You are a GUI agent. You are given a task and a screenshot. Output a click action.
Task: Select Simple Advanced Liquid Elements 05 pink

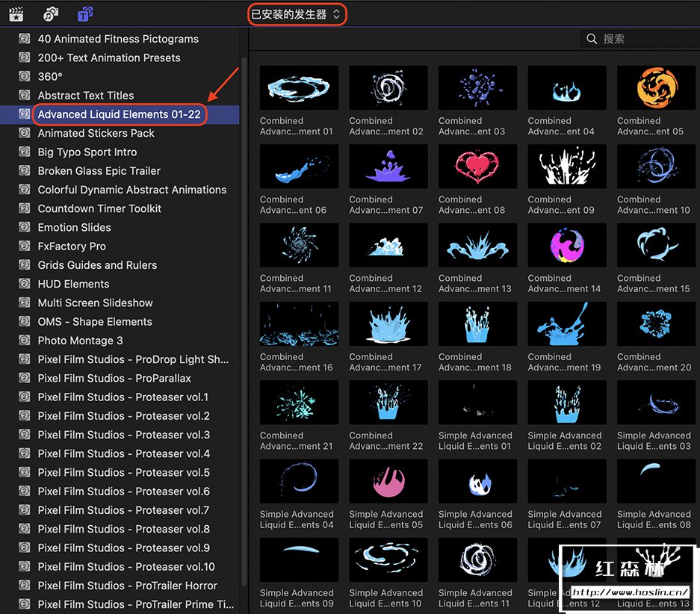tap(388, 481)
